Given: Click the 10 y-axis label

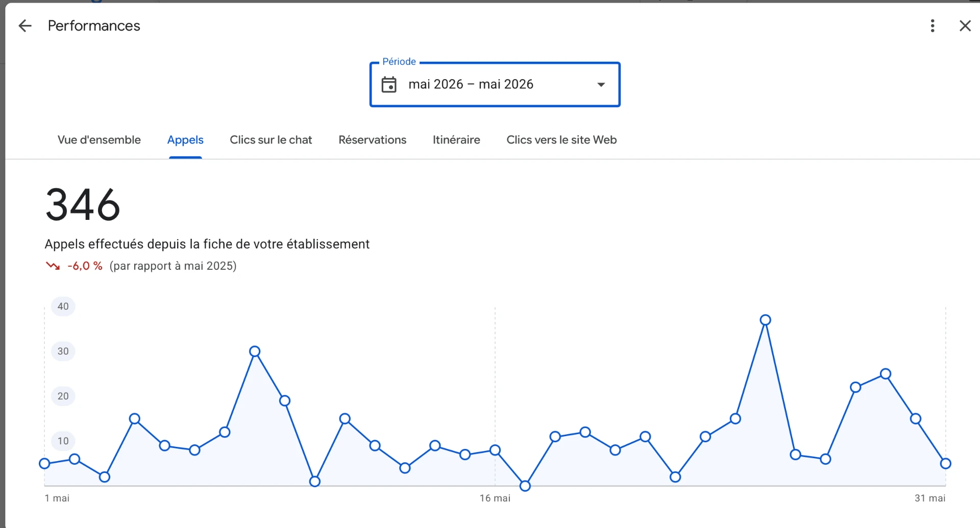Looking at the screenshot, I should [63, 441].
